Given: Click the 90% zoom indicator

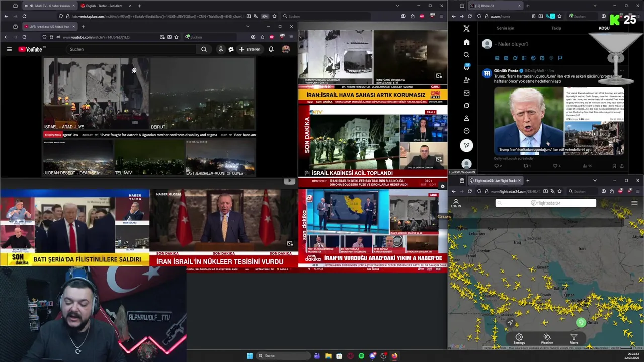Looking at the screenshot, I should (265, 16).
